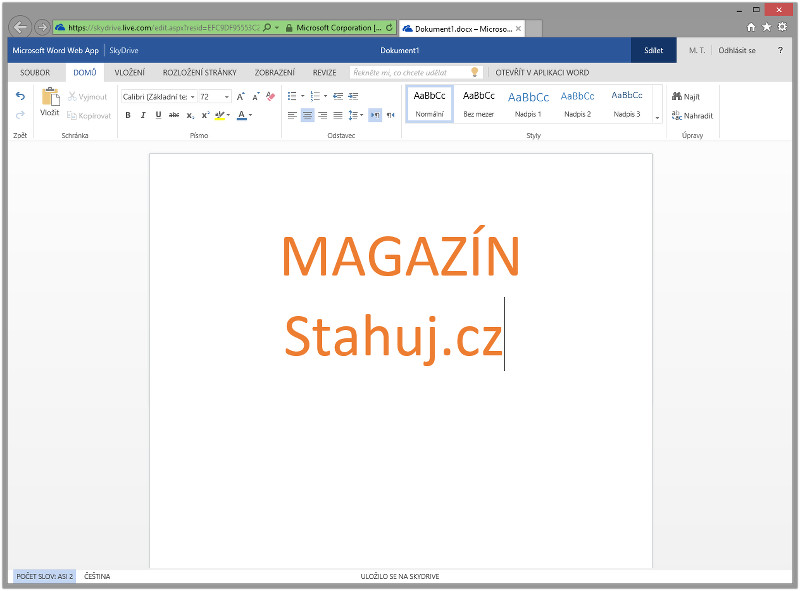The image size is (800, 591).
Task: Open user name M. T.
Action: point(696,50)
